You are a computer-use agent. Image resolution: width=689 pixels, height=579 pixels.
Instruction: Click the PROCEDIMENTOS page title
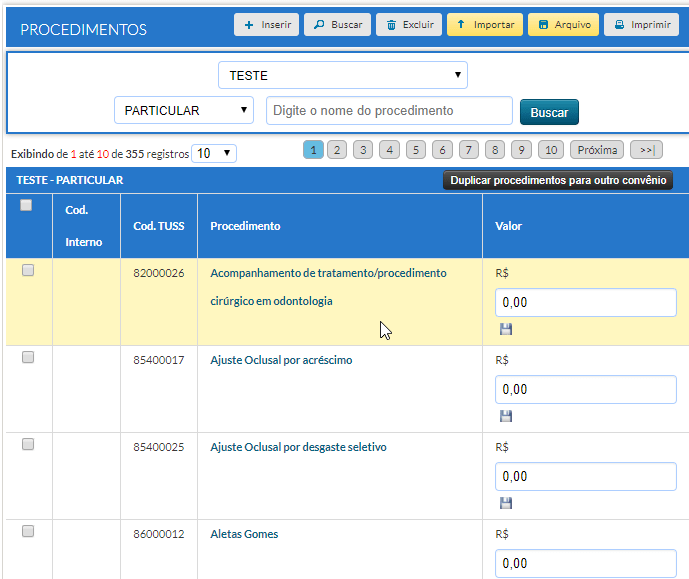pyautogui.click(x=83, y=29)
